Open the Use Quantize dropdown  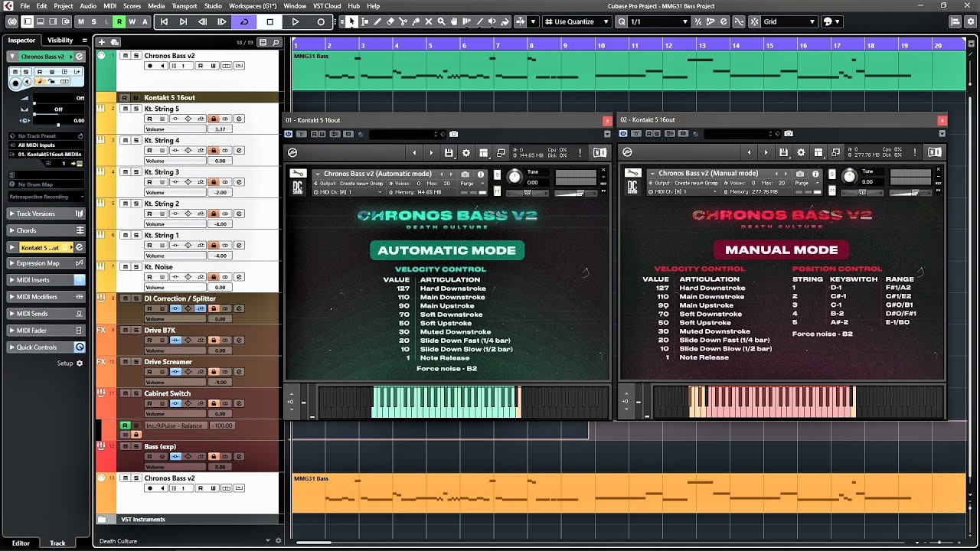tap(577, 21)
